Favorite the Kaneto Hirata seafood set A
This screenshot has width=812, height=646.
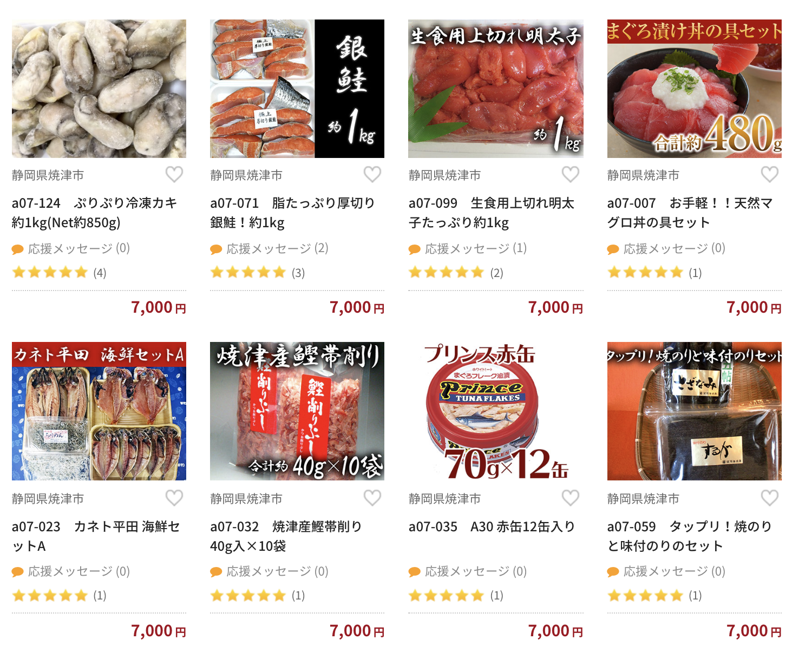174,498
